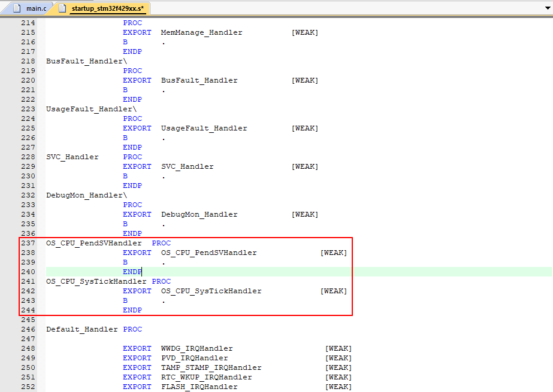Click the ENDP keyword on line 240
Image resolution: width=553 pixels, height=392 pixels.
point(132,272)
